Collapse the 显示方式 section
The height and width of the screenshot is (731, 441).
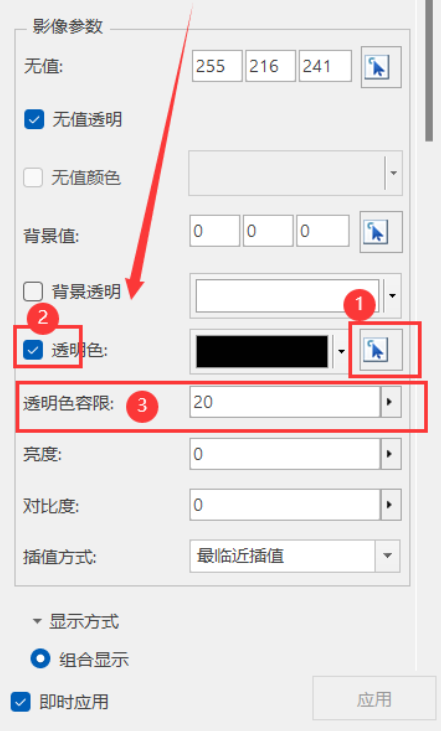click(37, 621)
